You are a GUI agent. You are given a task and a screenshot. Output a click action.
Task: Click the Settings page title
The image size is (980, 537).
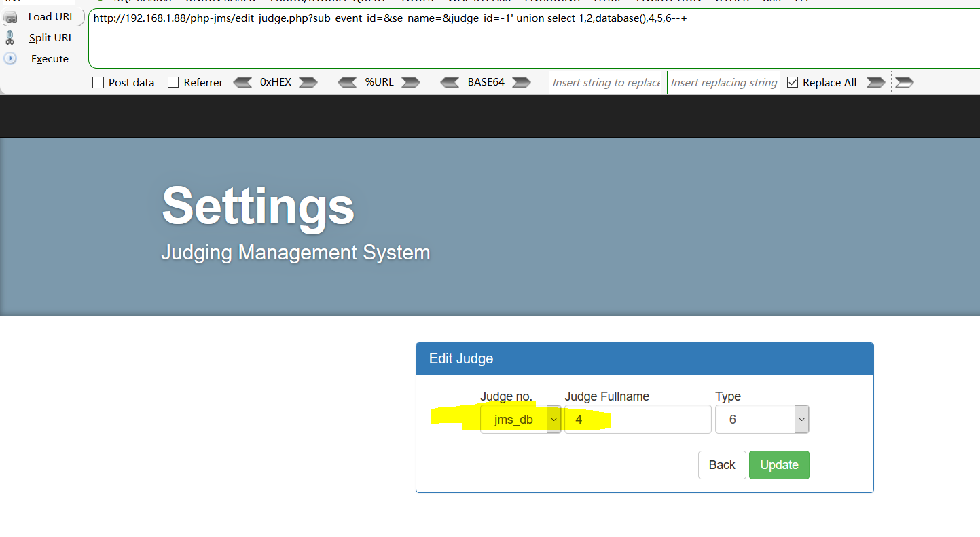click(258, 206)
